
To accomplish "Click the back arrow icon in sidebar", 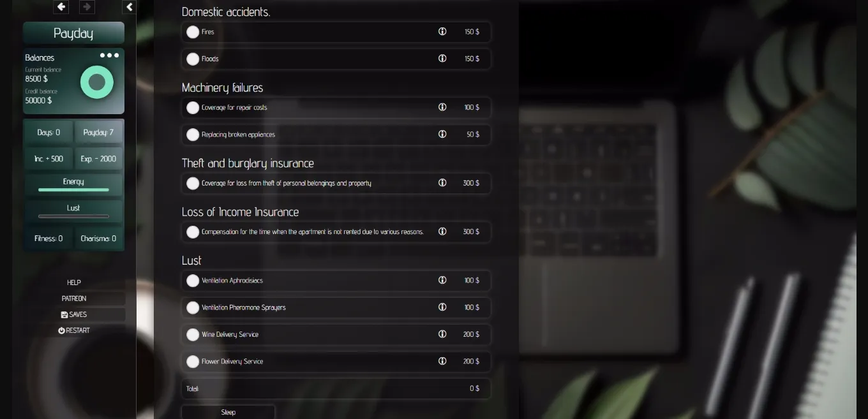I will click(x=61, y=7).
